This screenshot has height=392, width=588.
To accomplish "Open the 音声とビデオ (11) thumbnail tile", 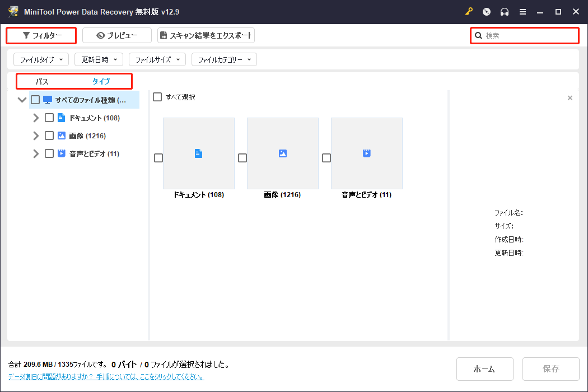I will coord(367,153).
